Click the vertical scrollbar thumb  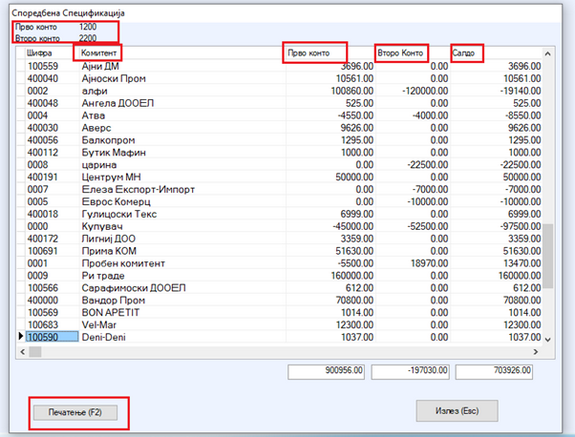548,256
